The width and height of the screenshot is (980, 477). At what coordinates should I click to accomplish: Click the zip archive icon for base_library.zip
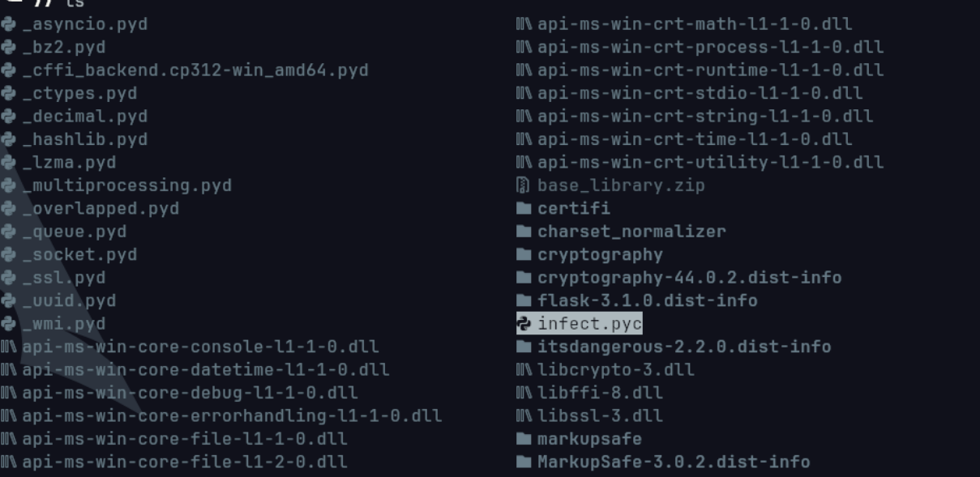(x=524, y=185)
